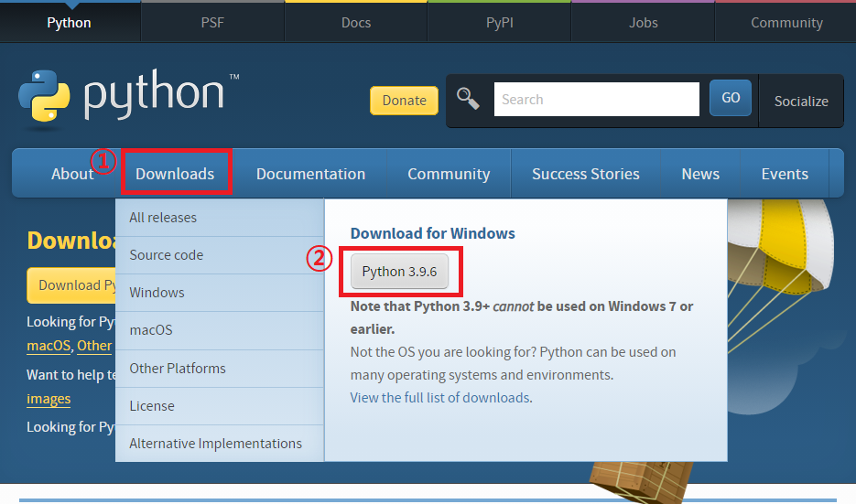Screen dimensions: 856x504
Task: Follow the macOS link on page
Action: (x=49, y=346)
